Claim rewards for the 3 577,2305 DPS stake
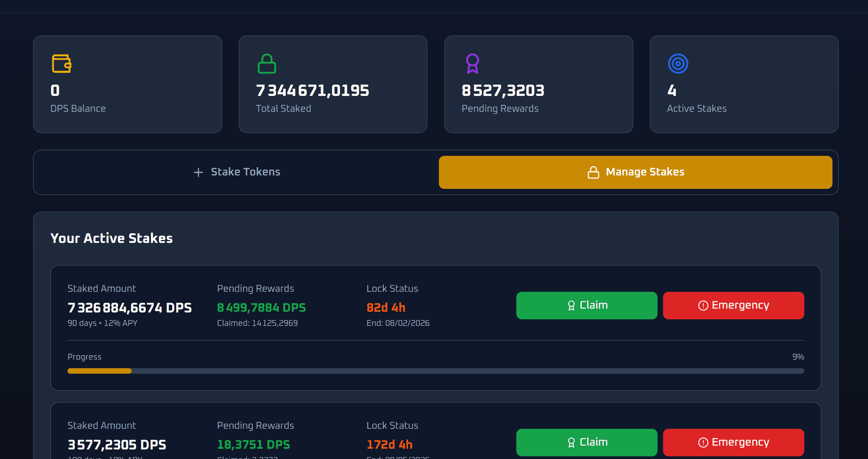The image size is (868, 459). click(x=586, y=442)
